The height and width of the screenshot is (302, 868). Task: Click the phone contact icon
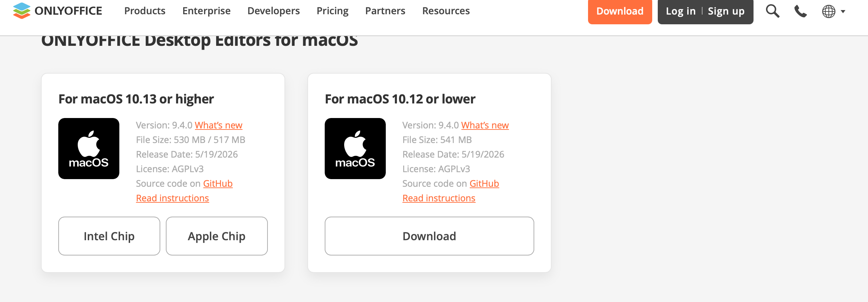[801, 11]
